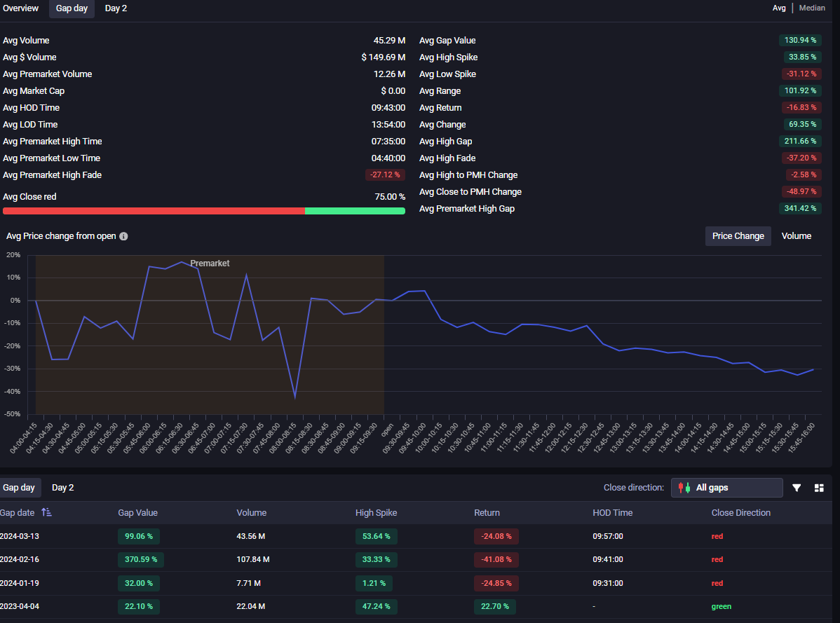Select Day 2 tab in the gaps table
The image size is (840, 623).
click(x=62, y=488)
